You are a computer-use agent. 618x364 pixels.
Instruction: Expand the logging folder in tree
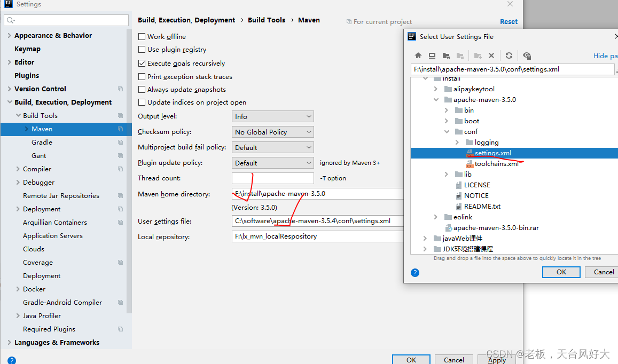click(457, 142)
